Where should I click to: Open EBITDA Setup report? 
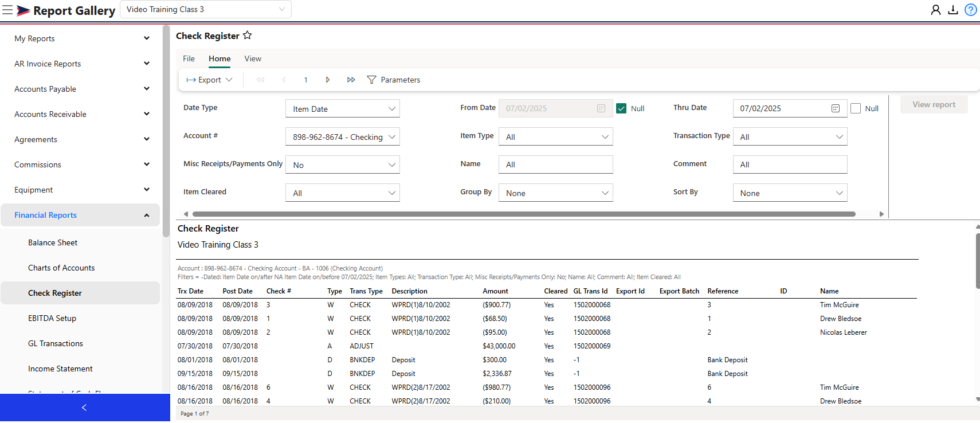click(52, 318)
